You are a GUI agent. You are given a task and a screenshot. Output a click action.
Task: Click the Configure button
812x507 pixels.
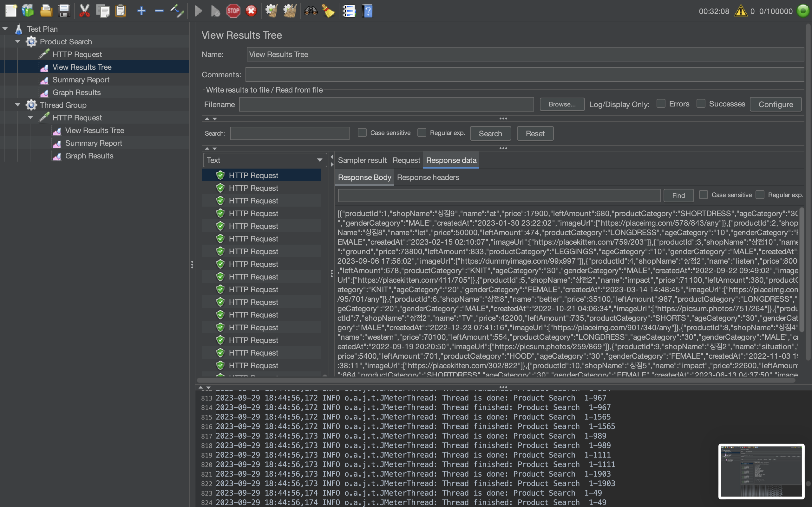coord(776,104)
